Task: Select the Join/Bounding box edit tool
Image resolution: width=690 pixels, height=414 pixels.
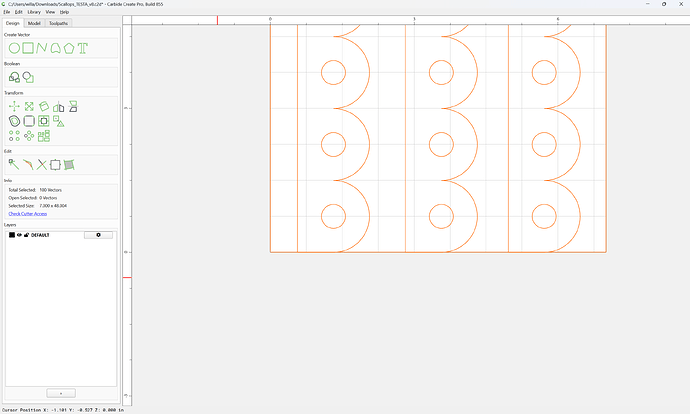Action: point(55,165)
